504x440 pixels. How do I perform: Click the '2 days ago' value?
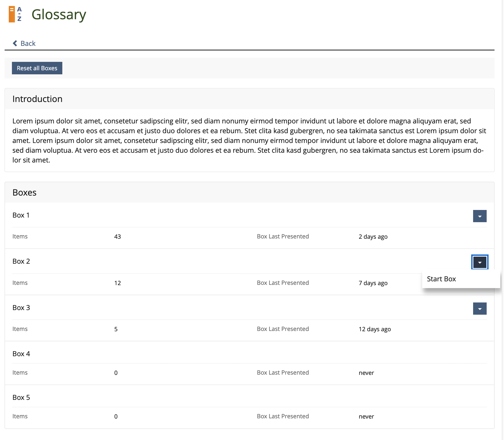pos(373,237)
